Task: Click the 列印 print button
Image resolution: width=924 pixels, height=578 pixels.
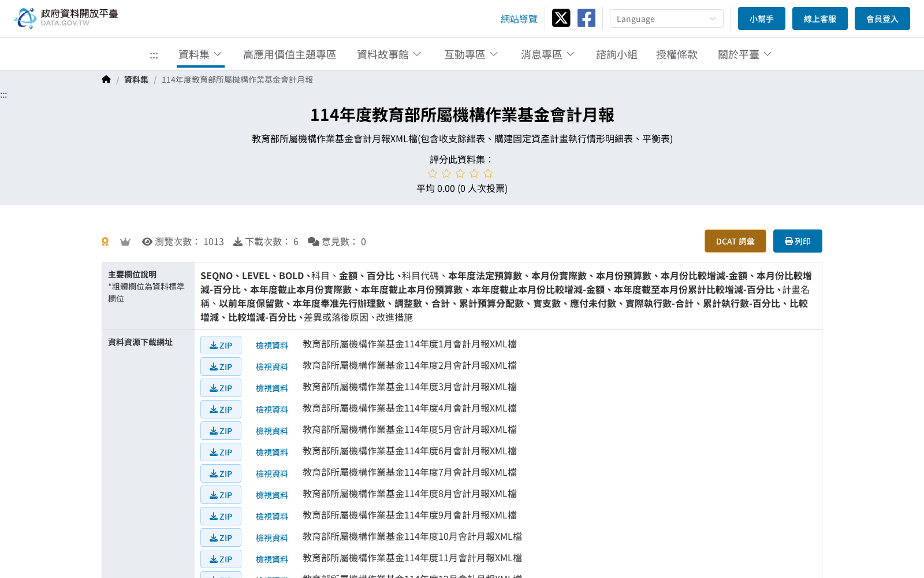Action: (798, 241)
